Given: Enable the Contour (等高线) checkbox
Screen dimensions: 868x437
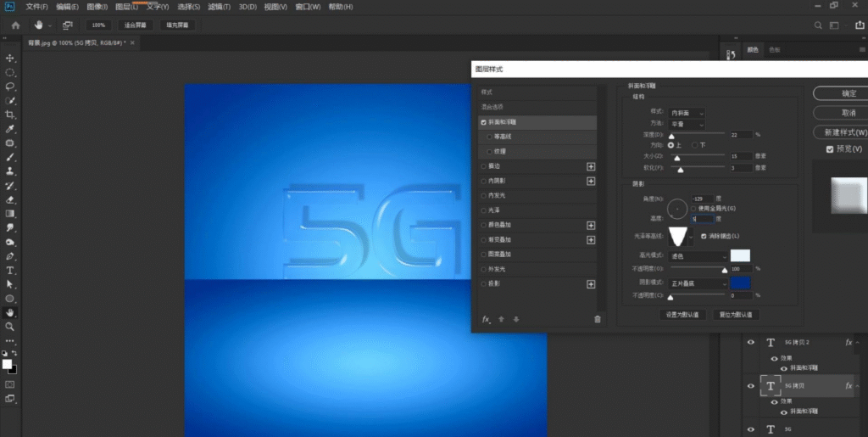Looking at the screenshot, I should [489, 137].
